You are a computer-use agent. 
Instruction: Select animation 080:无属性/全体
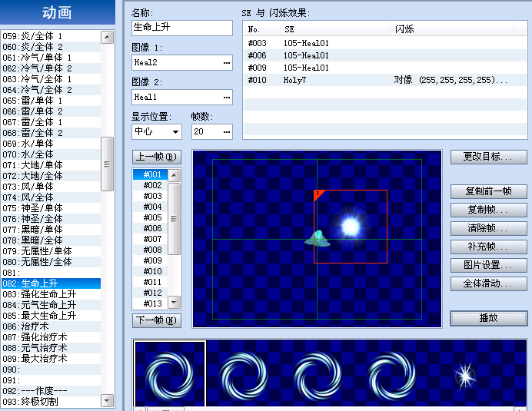[51, 262]
